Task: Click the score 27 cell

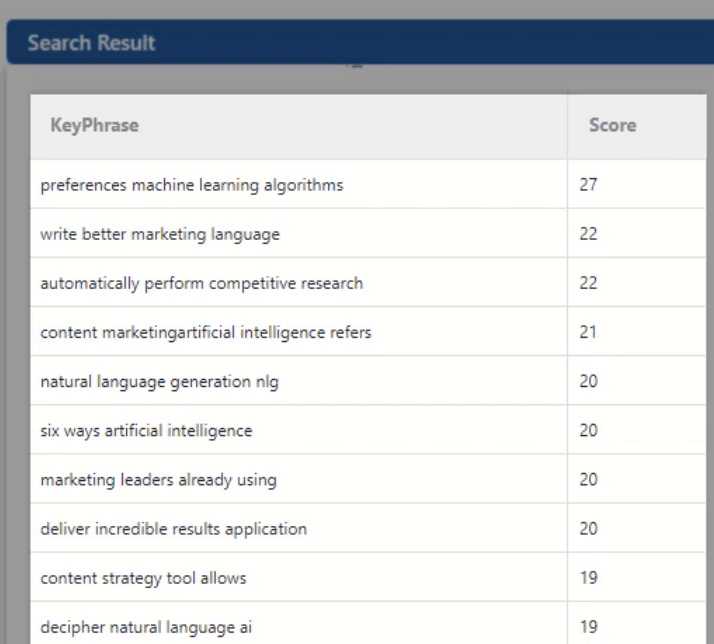Action: (x=588, y=185)
